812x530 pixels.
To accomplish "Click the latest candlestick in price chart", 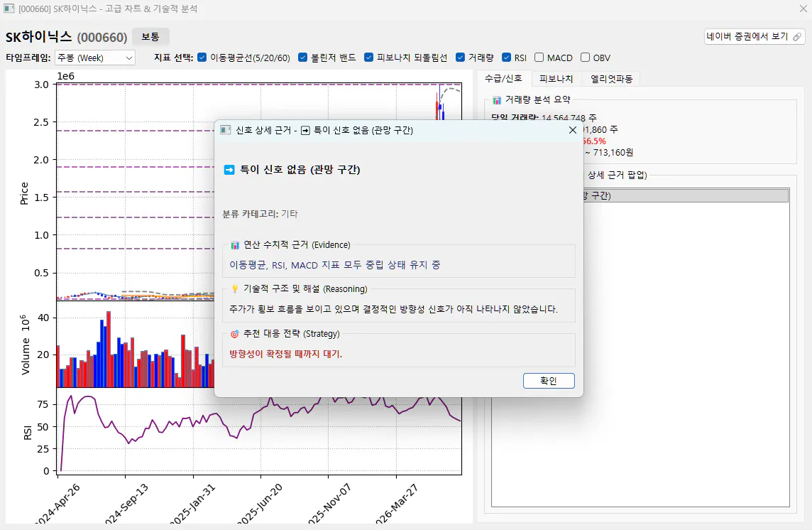I will (x=443, y=112).
